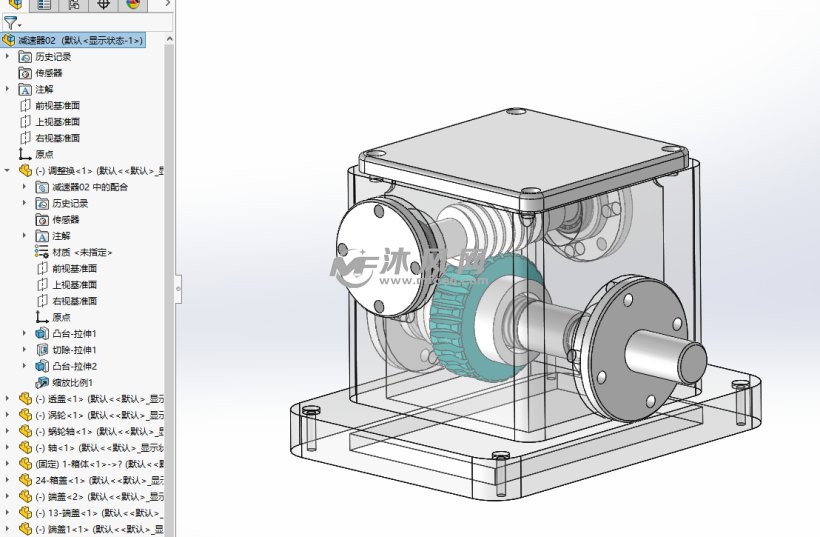
Task: Open the feature tree filter dropdown
Action: [13, 23]
